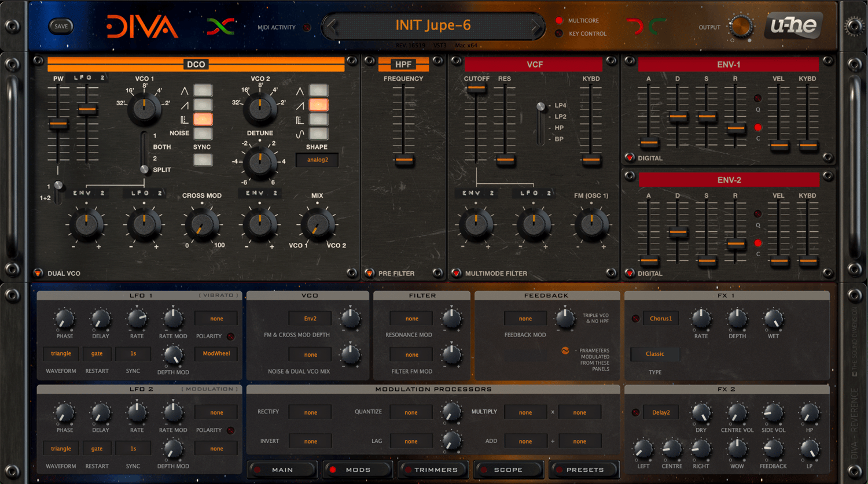This screenshot has width=868, height=484.
Task: Open FX 2 Delay2 effect dropdown
Action: [x=660, y=412]
